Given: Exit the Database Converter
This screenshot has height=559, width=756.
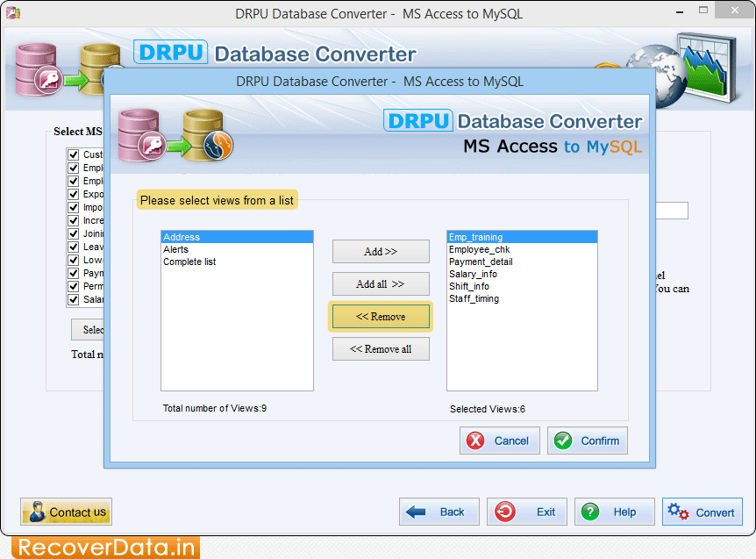Looking at the screenshot, I should pyautogui.click(x=526, y=512).
